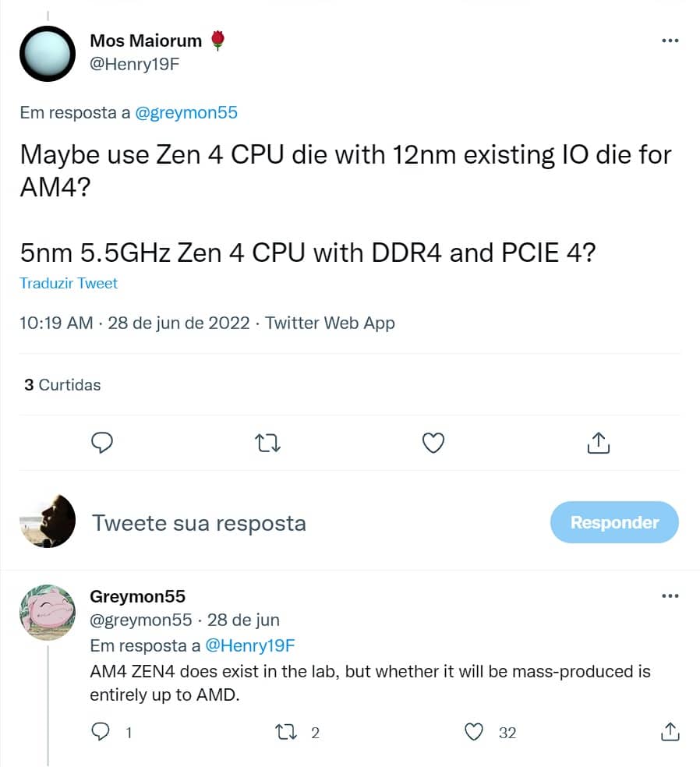Click the Greymon55 display name
The height and width of the screenshot is (767, 700).
coord(137,597)
